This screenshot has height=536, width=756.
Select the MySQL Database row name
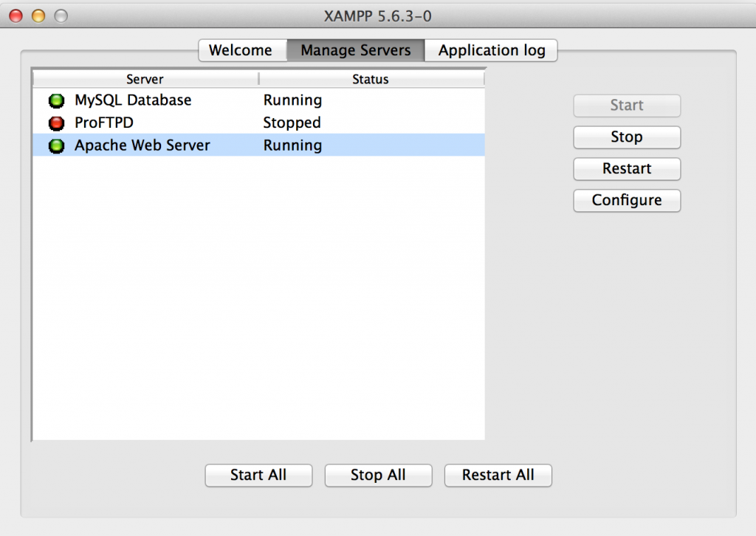[133, 100]
